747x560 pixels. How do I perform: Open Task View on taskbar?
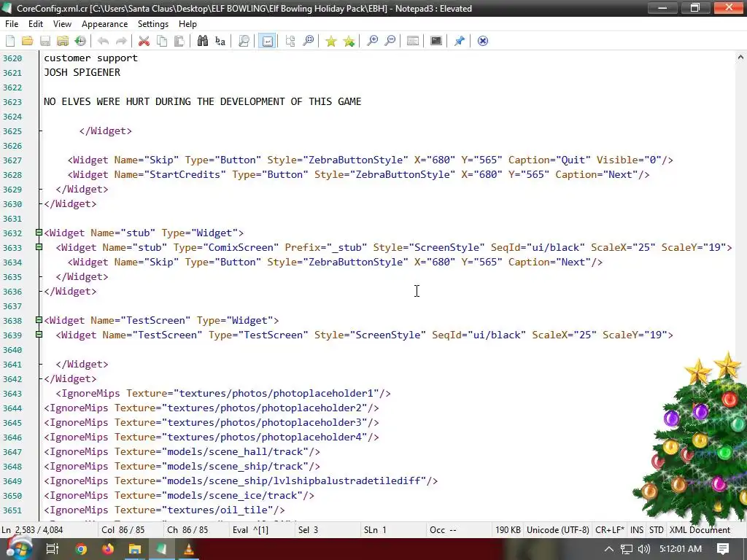click(x=52, y=549)
